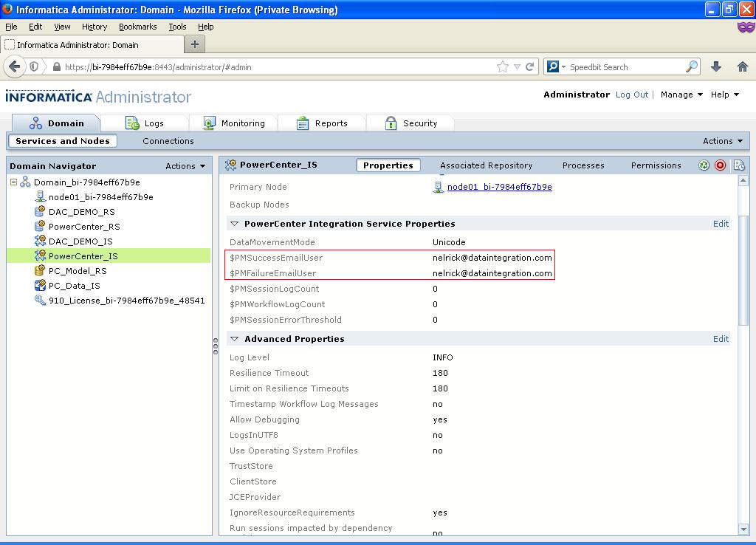Screen dimensions: 756x545
Task: Open the Services and Nodes Actions dropdown
Action: tap(723, 141)
